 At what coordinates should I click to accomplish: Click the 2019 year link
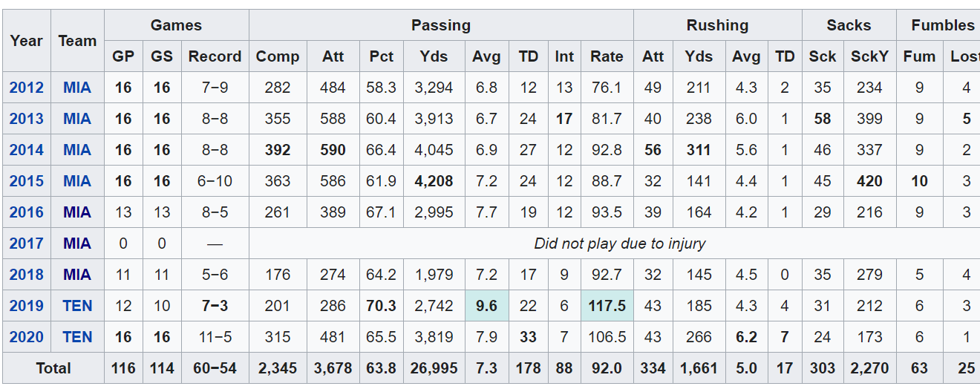pos(26,306)
